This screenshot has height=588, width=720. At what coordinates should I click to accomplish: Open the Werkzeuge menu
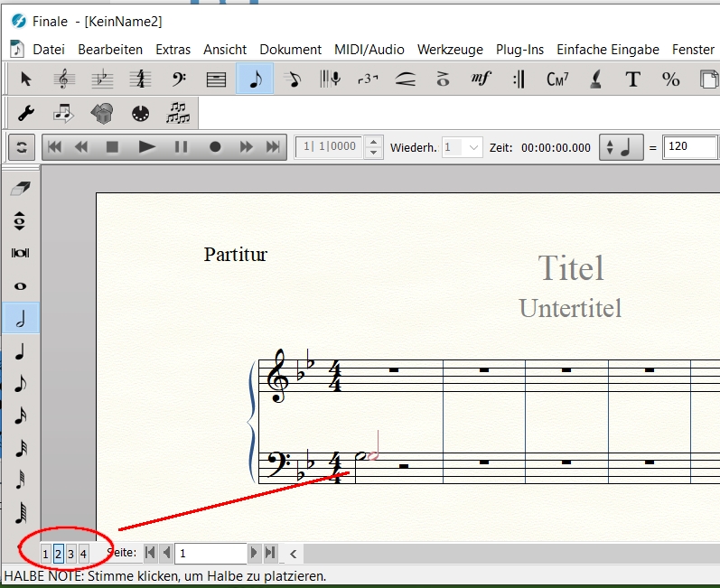tap(451, 50)
